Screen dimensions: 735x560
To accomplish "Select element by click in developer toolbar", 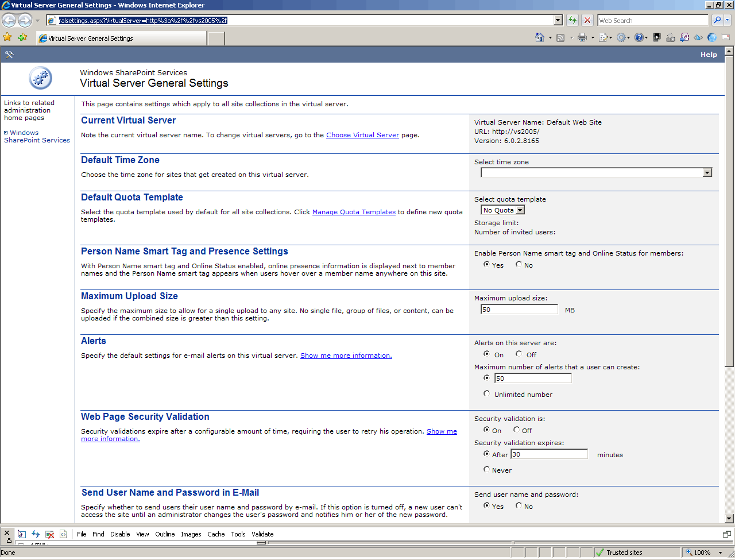I will point(21,534).
